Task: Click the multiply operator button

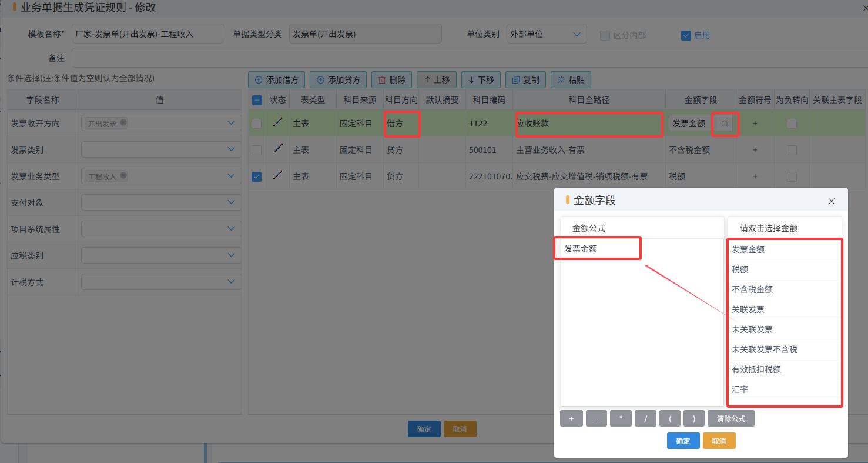Action: pos(621,418)
